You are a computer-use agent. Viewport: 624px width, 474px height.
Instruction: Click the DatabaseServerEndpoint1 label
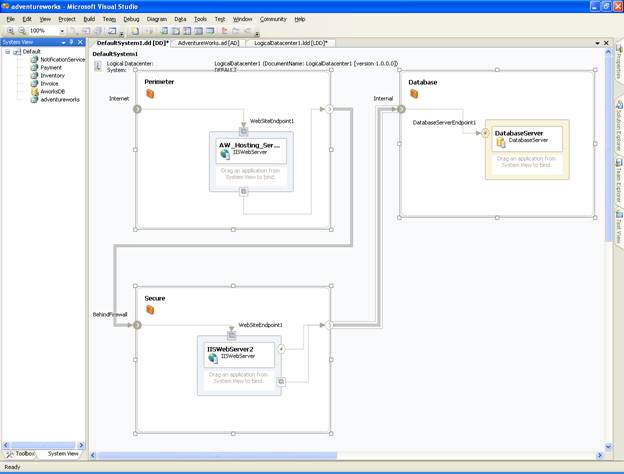pyautogui.click(x=444, y=123)
